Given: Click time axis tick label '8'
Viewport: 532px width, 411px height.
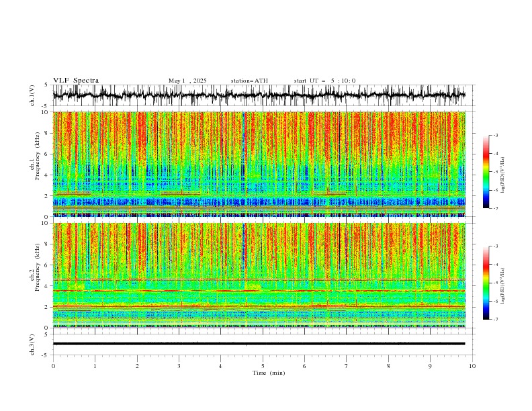Looking at the screenshot, I should coord(388,366).
